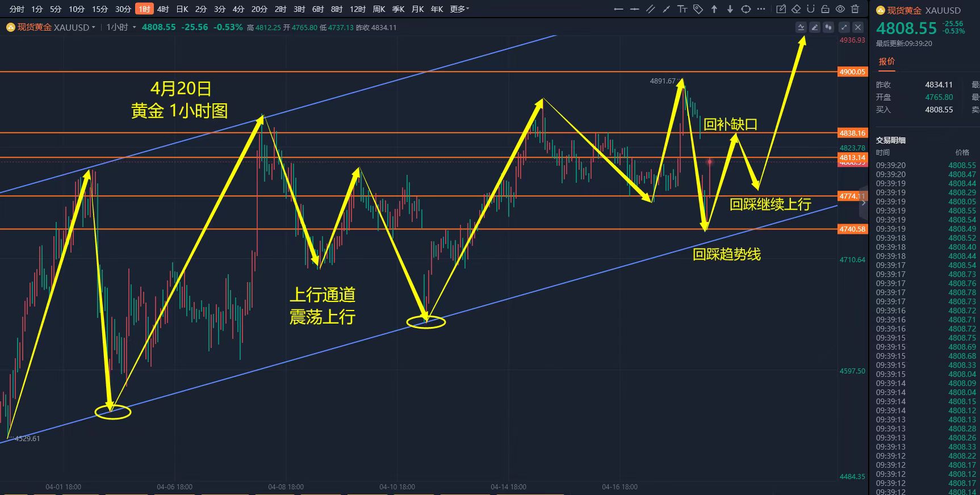The height and width of the screenshot is (495, 980).
Task: Select the ellipse drawing tool
Action: coord(746,9)
